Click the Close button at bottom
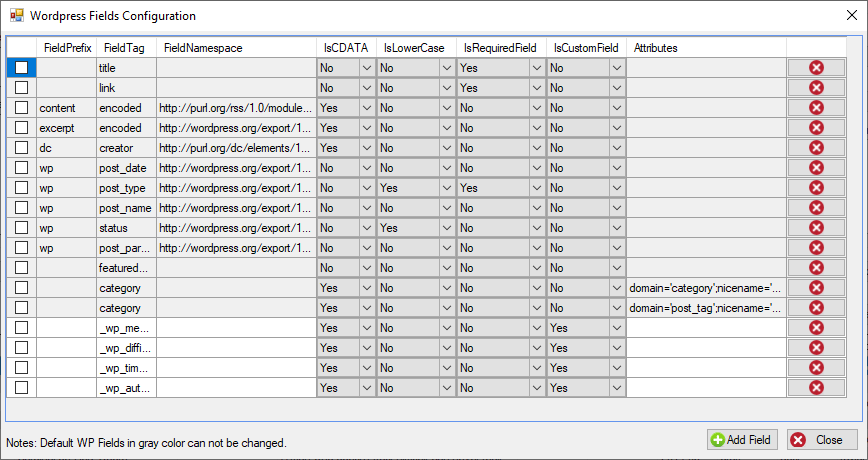The height and width of the screenshot is (460, 868). pyautogui.click(x=815, y=440)
